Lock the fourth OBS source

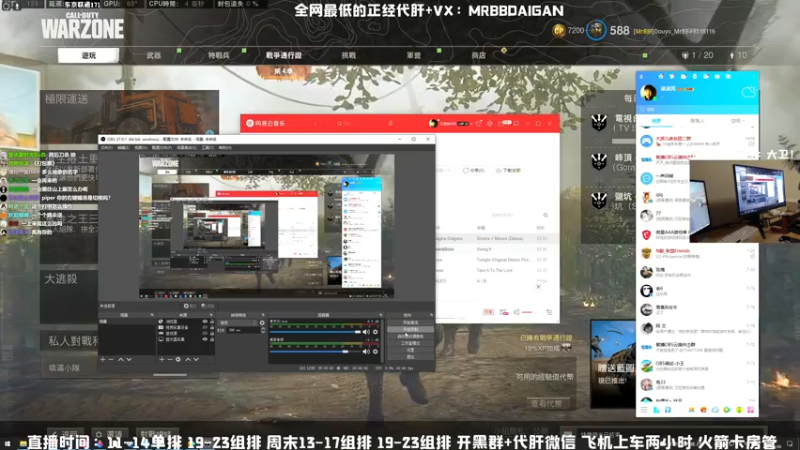pyautogui.click(x=212, y=339)
